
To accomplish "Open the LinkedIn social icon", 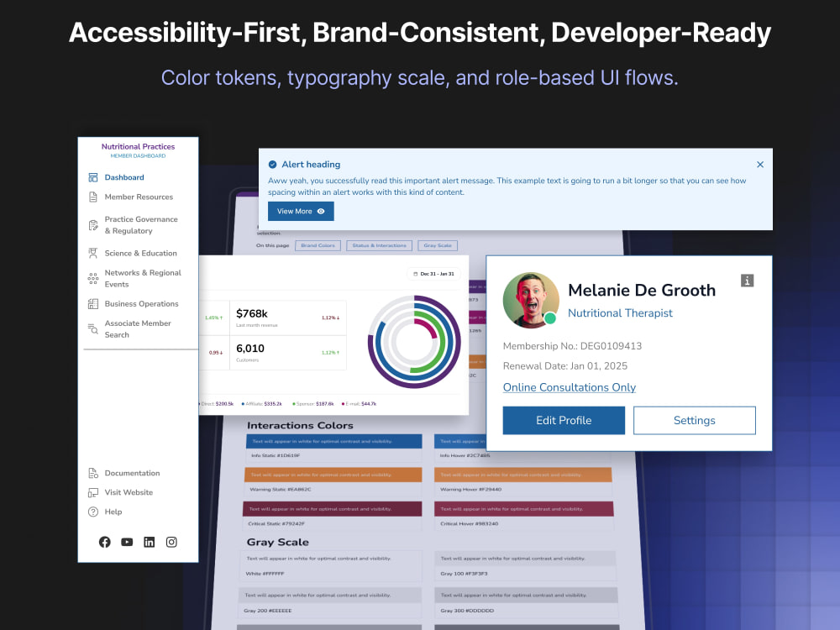I will pyautogui.click(x=150, y=542).
